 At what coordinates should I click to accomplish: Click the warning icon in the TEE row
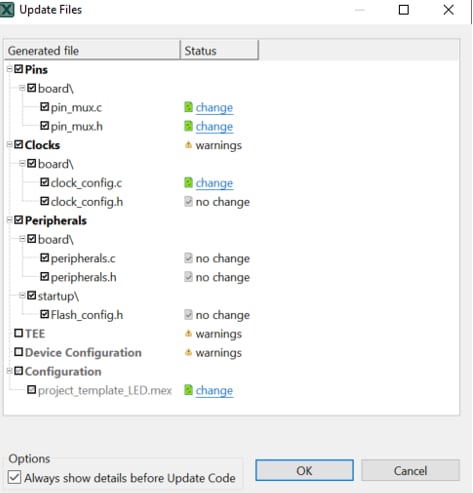(x=188, y=333)
